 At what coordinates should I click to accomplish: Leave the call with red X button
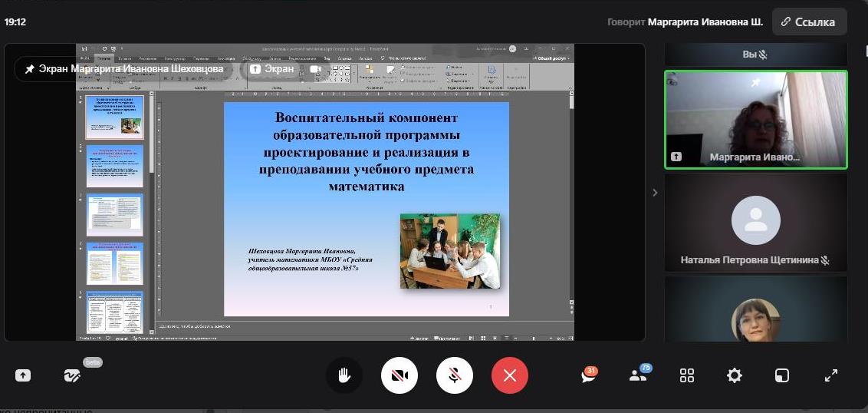click(x=510, y=375)
